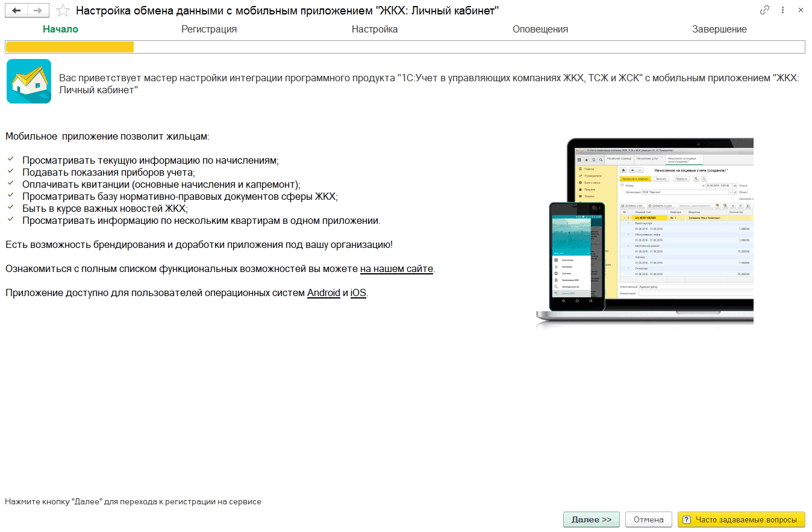Click the yellow wizard progress bar
This screenshot has height=532, width=812.
(405, 47)
